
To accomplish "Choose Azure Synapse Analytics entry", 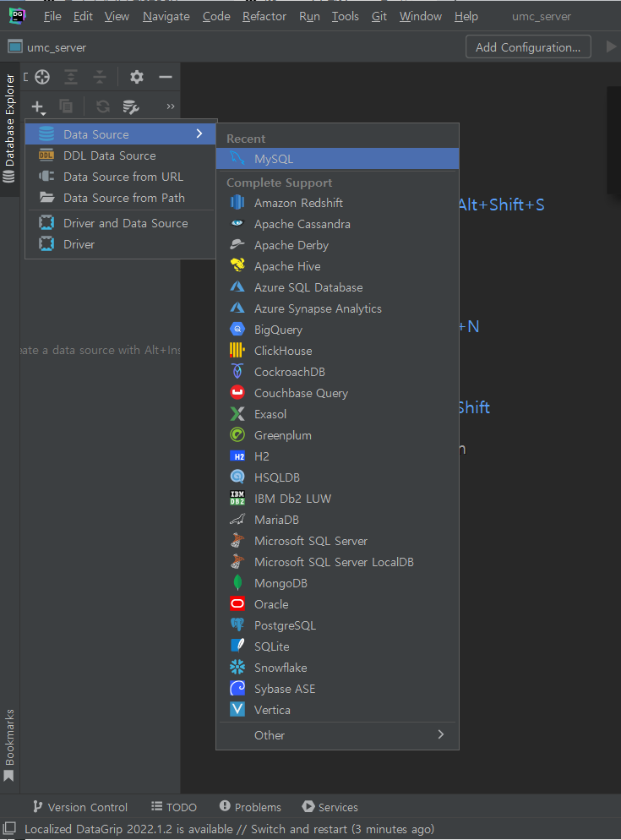I will tap(338, 308).
